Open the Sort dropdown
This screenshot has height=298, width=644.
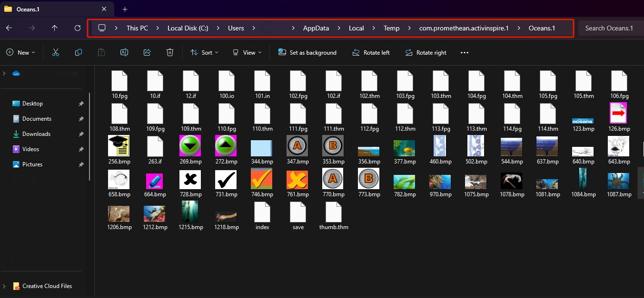(x=204, y=52)
